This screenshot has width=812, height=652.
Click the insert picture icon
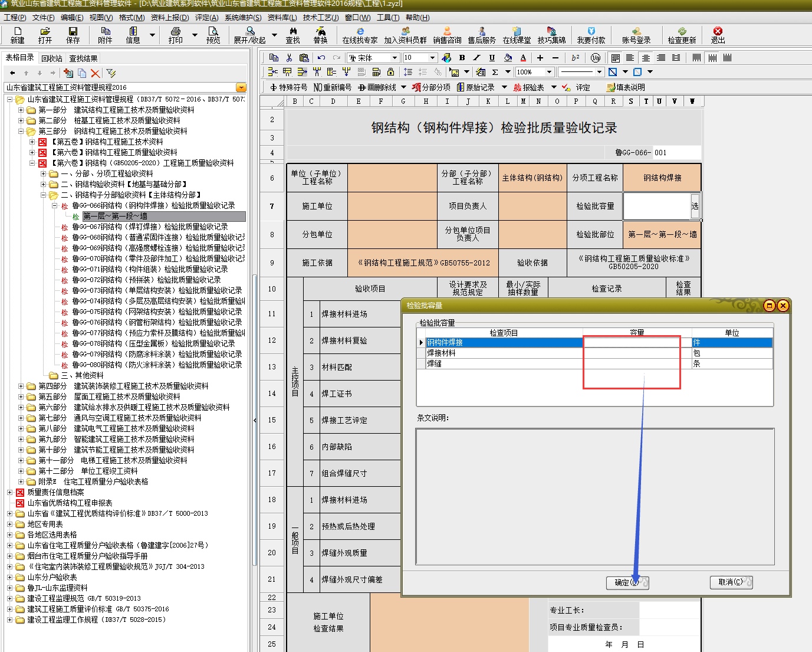pos(454,71)
